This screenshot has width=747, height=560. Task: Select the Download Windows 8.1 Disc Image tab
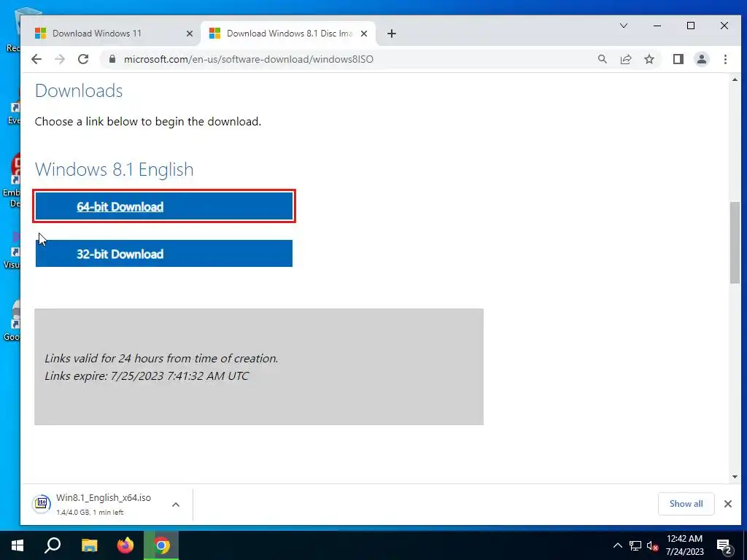(289, 34)
